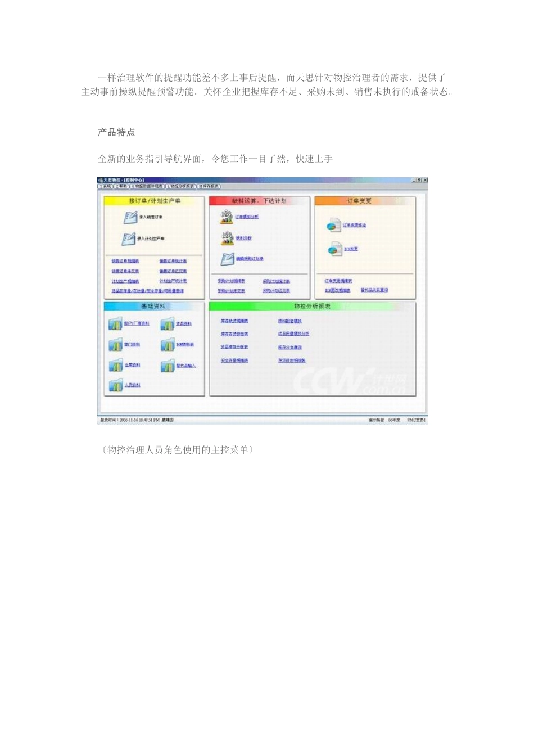Click the 人员资料 folder icon
This screenshot has height=756, width=534.
click(x=115, y=385)
